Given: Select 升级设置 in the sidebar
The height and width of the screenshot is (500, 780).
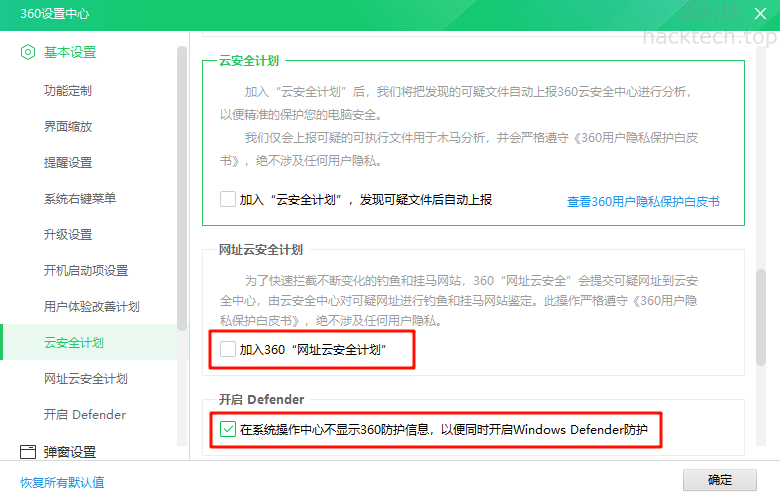Looking at the screenshot, I should 68,235.
